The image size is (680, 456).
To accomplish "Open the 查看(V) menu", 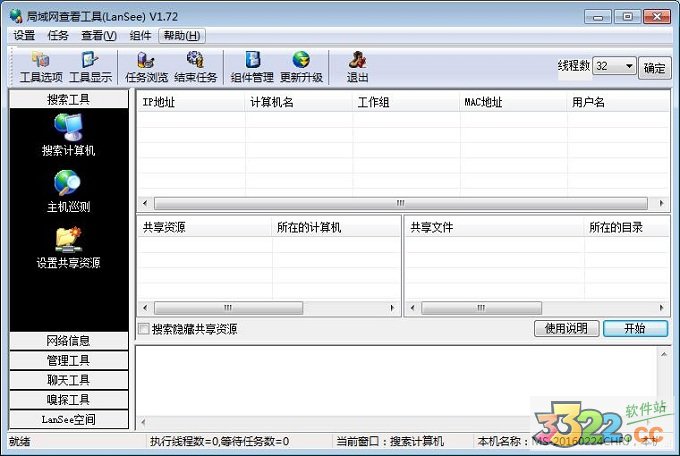I will tap(99, 36).
